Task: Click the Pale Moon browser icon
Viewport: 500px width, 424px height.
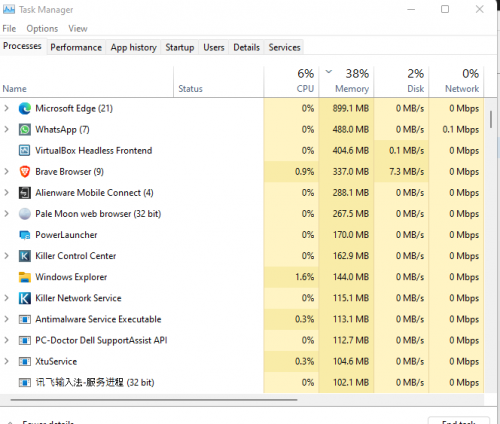Action: tap(25, 214)
